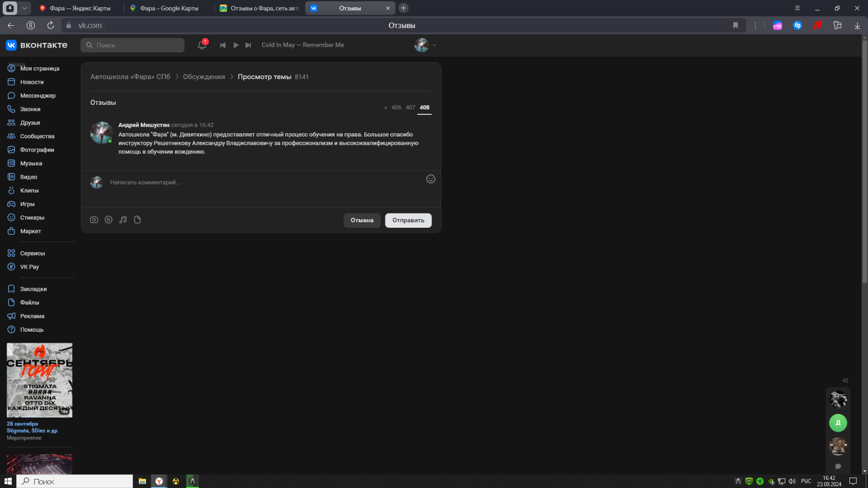
Task: Attach a document file icon
Action: 137,220
